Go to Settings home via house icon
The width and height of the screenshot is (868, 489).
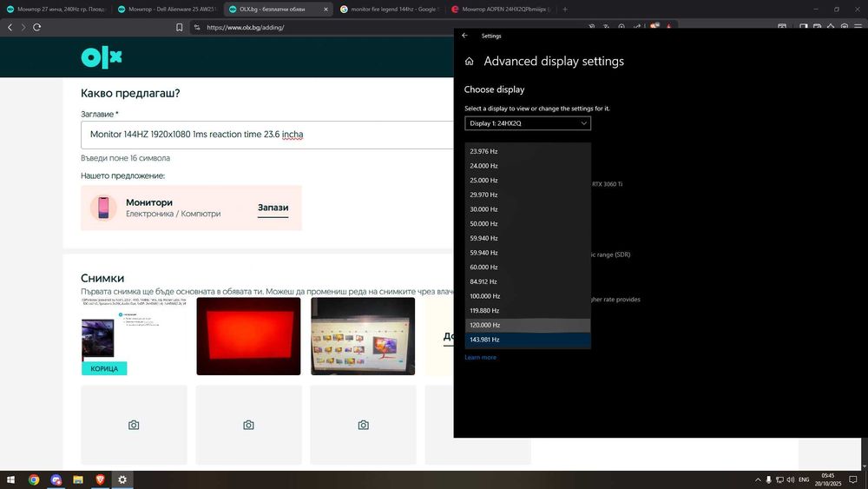tap(469, 62)
